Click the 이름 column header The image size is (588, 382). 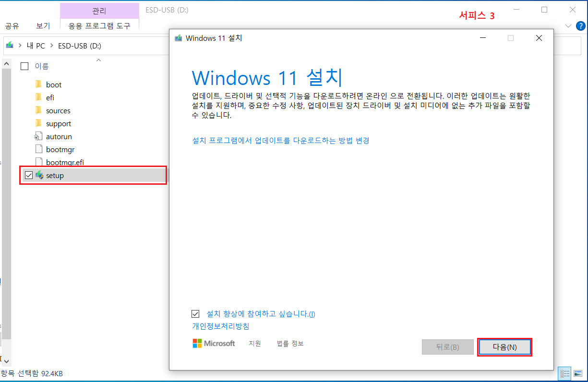click(x=42, y=66)
